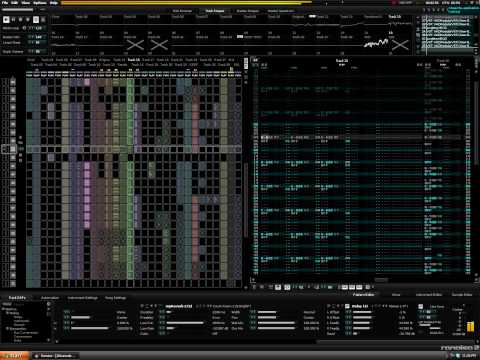Click the X-crossed scope of the fourth track in lower scope row
Image resolution: width=480 pixels, height=360 pixels.
135,44
